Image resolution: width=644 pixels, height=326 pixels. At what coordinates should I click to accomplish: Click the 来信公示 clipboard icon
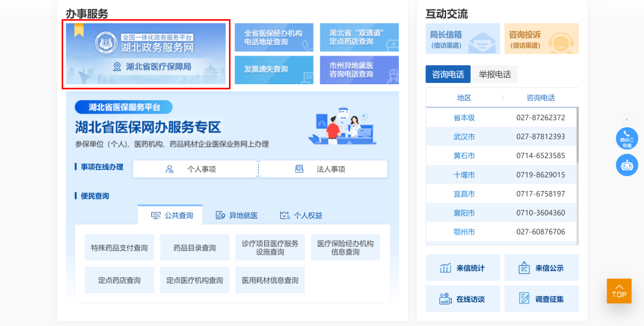[x=524, y=268]
